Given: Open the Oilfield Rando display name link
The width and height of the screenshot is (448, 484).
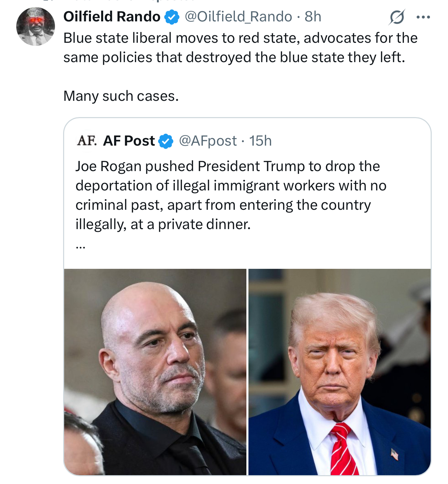Looking at the screenshot, I should [112, 17].
